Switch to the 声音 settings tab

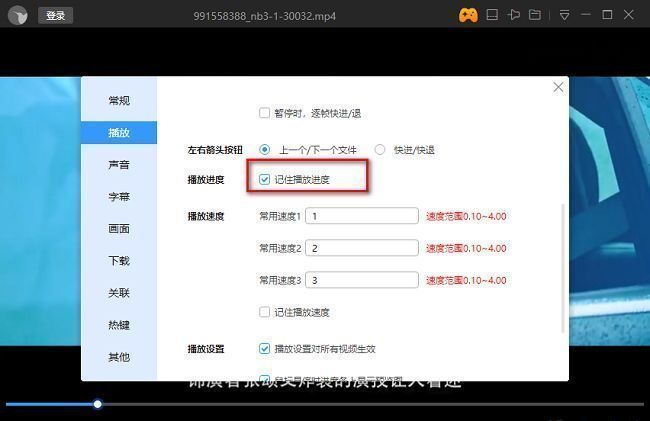coord(119,165)
